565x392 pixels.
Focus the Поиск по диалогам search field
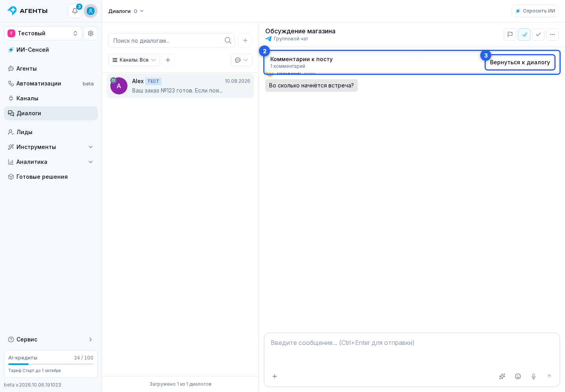click(x=171, y=40)
